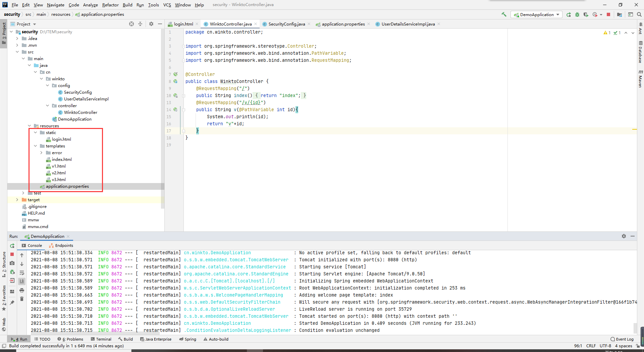Stop the process in the Run panel
The height and width of the screenshot is (352, 644).
[12, 254]
